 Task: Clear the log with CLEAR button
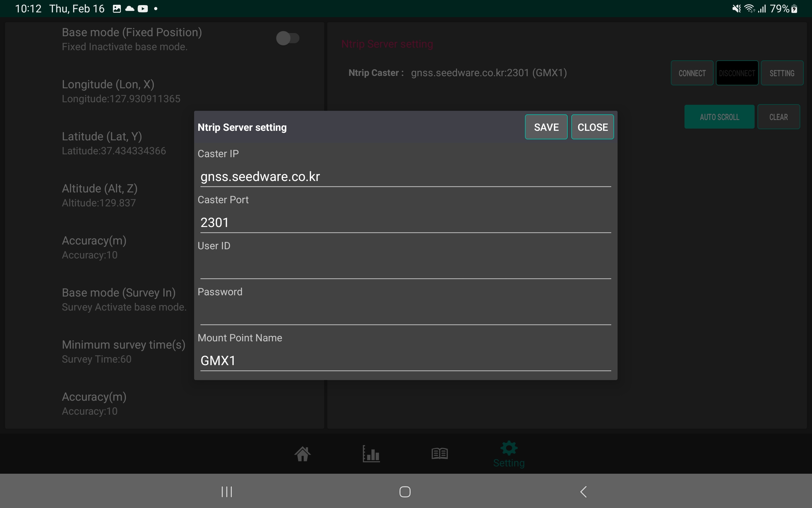click(x=778, y=117)
